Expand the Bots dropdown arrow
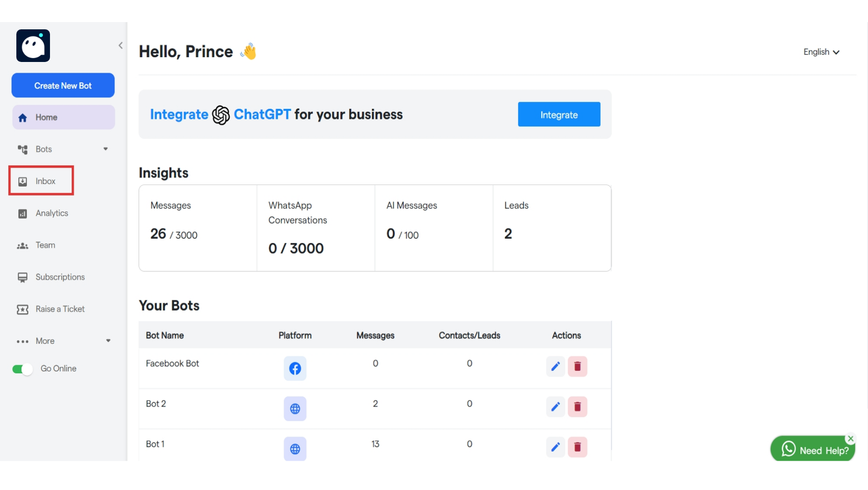The width and height of the screenshot is (868, 490). pos(106,149)
